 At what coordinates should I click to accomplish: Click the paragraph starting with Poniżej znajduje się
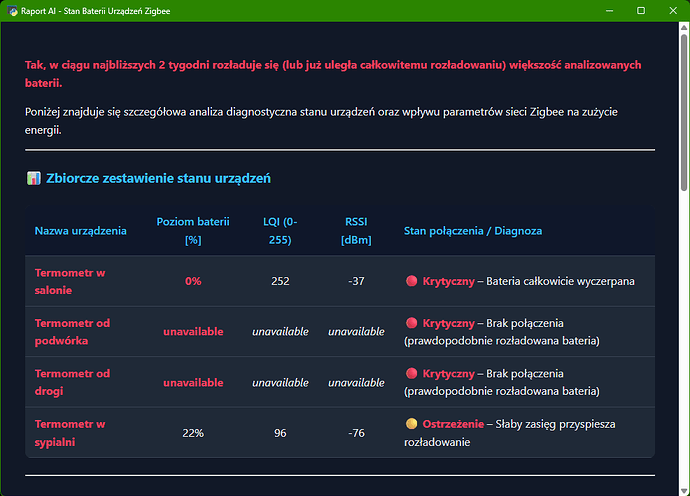pyautogui.click(x=321, y=121)
